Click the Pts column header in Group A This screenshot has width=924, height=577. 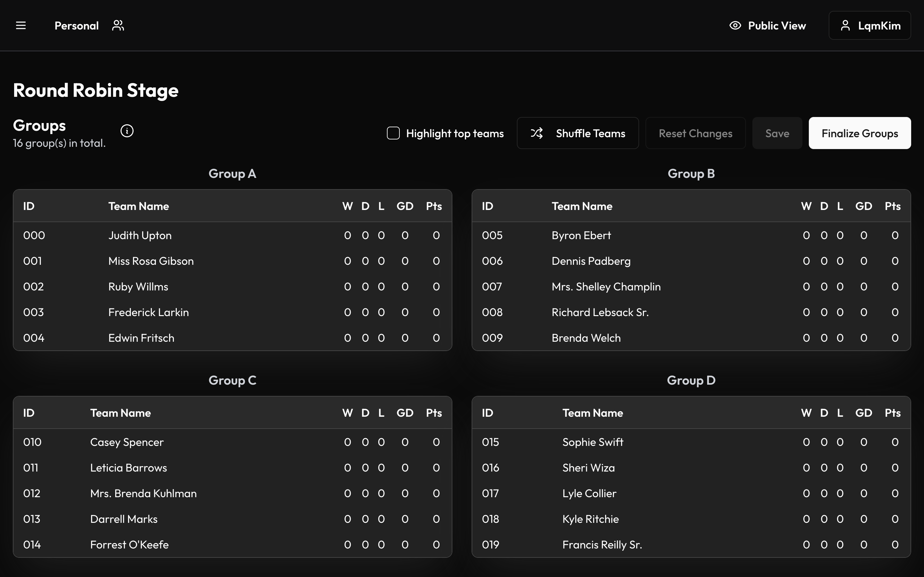(434, 206)
